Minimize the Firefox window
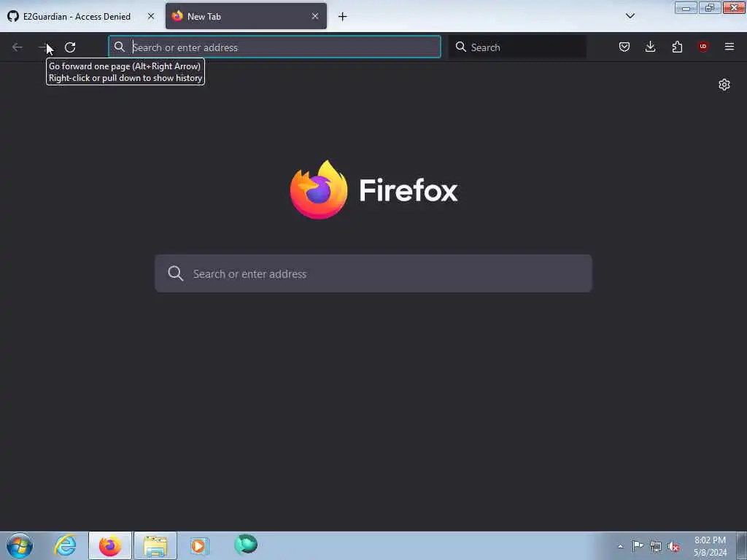This screenshot has height=560, width=747. point(686,7)
